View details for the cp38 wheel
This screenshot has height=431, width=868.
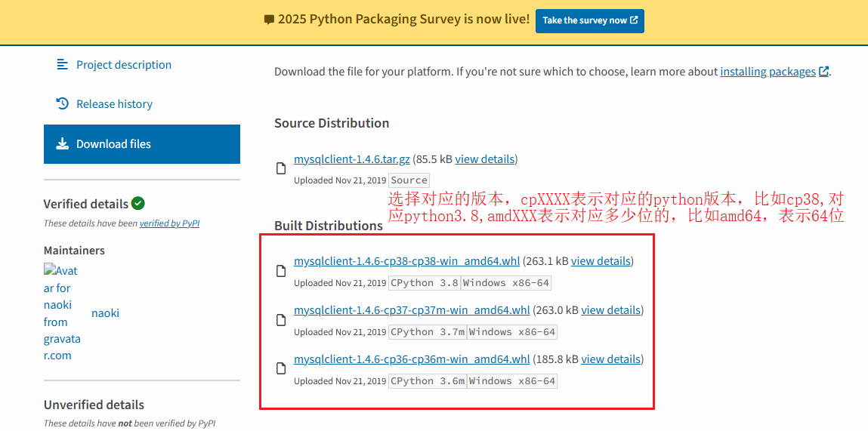[x=601, y=261]
